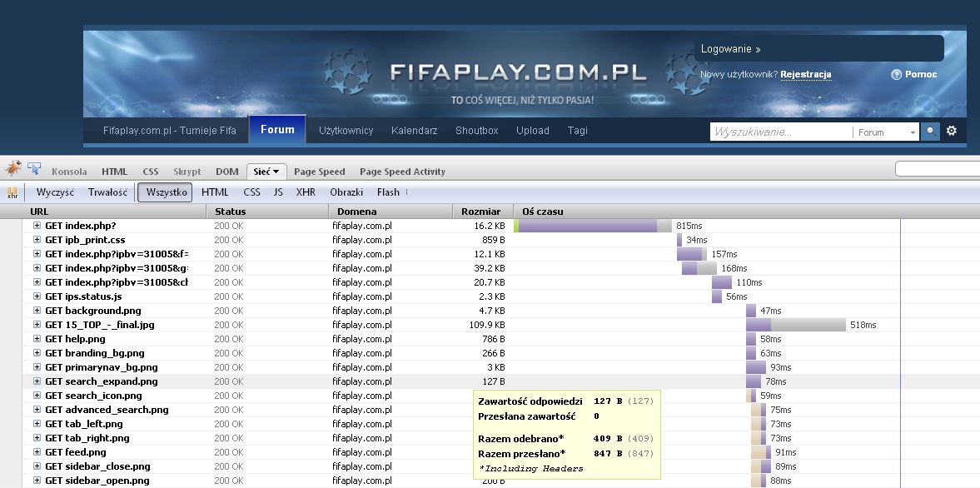
Task: Click the XHR pause icon
Action: tap(12, 192)
